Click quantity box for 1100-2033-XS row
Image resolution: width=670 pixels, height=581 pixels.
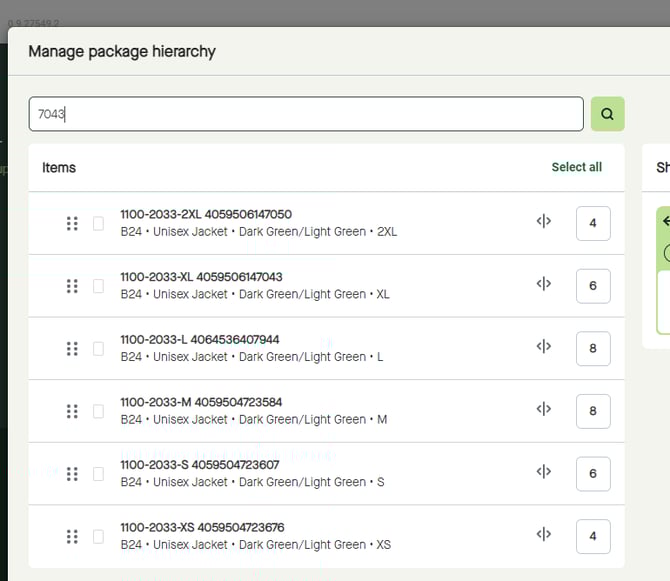(593, 536)
